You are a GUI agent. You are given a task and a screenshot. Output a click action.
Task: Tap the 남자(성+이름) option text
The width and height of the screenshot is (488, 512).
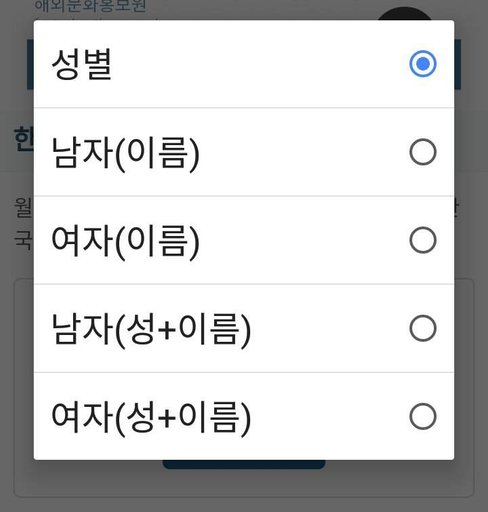151,330
